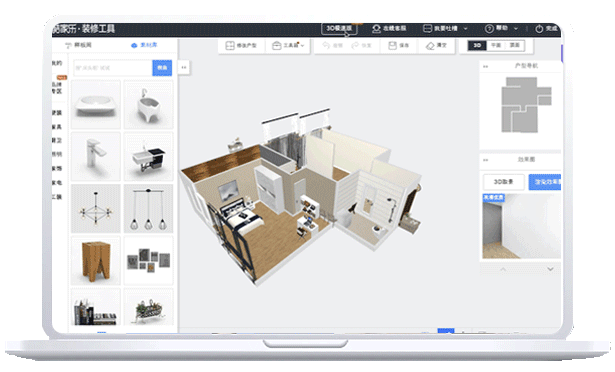The width and height of the screenshot is (615, 372).
Task: Click the material search input field
Action: tap(113, 68)
